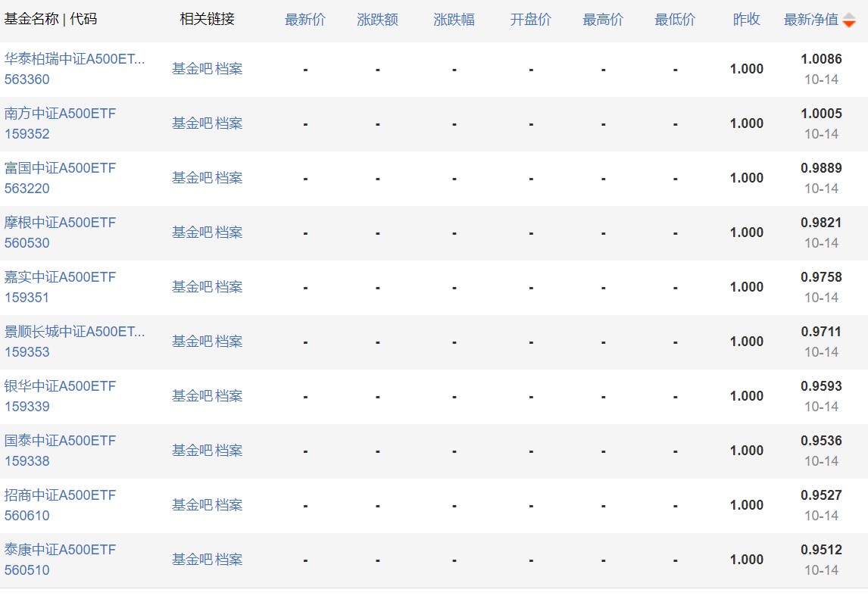Select net value 0.9711 cell
The height and width of the screenshot is (596, 868).
pyautogui.click(x=821, y=332)
